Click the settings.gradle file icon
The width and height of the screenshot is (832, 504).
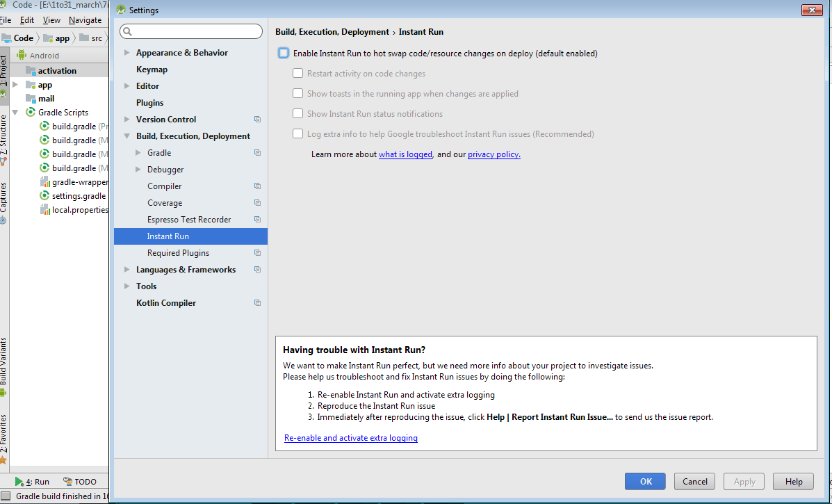(44, 196)
